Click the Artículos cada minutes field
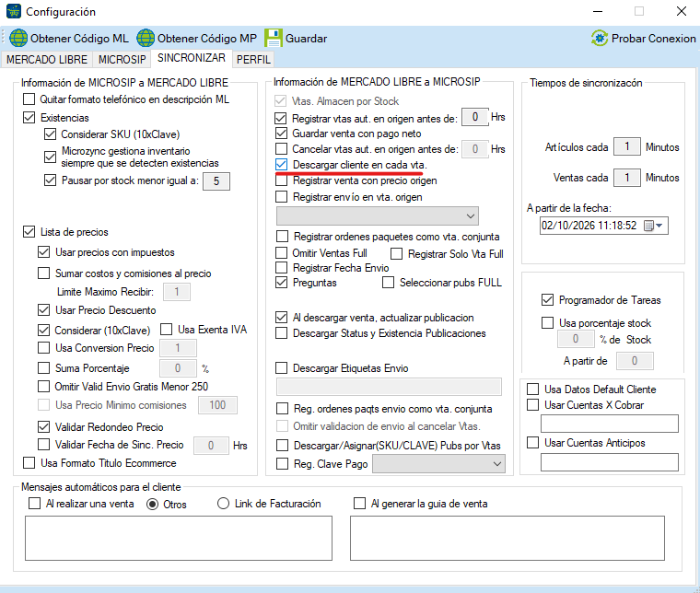This screenshot has height=593, width=700. (627, 146)
